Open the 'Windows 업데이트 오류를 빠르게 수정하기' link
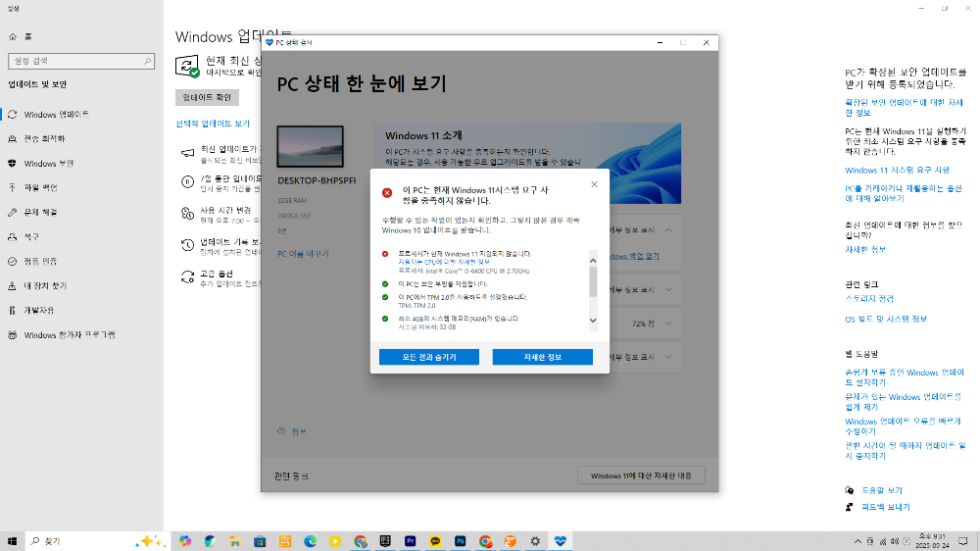The width and height of the screenshot is (980, 551). click(903, 426)
